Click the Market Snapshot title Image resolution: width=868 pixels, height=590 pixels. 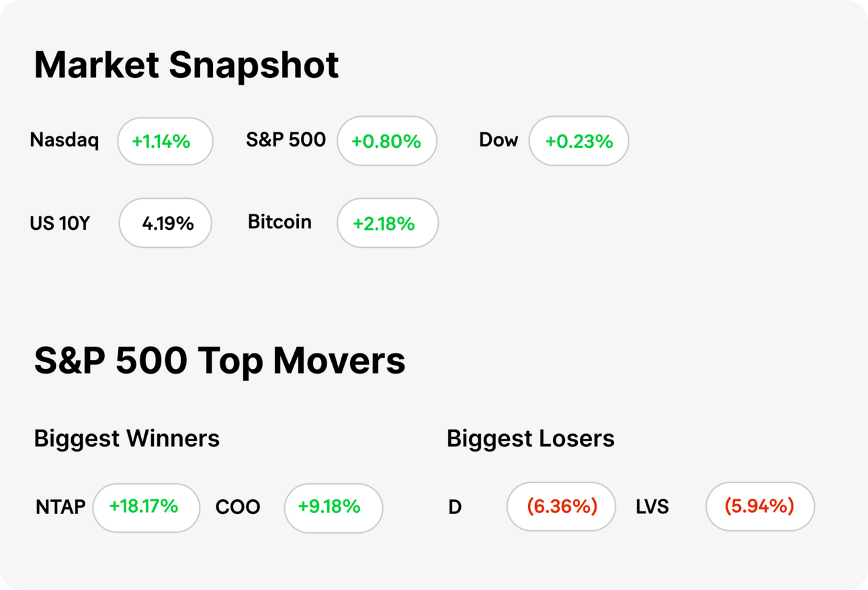[x=187, y=65]
